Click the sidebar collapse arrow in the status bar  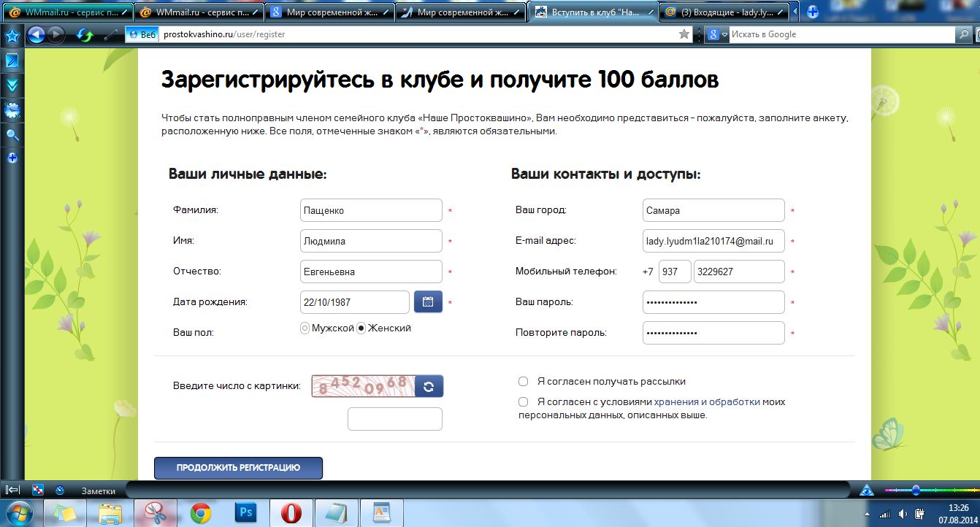[12, 490]
